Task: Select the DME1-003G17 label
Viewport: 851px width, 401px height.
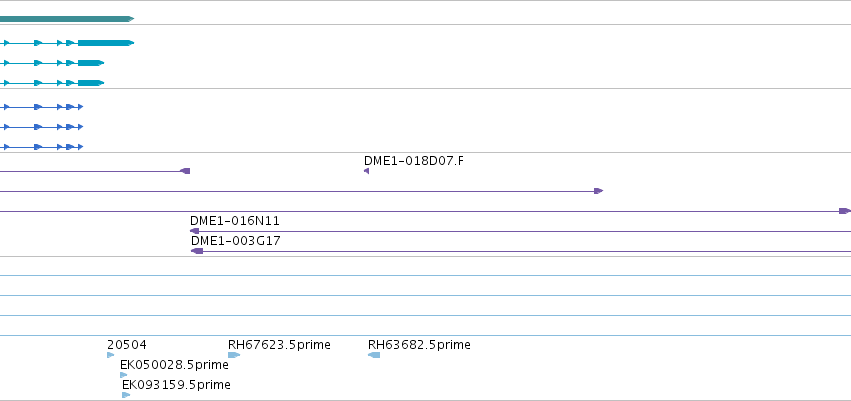Action: [x=236, y=240]
